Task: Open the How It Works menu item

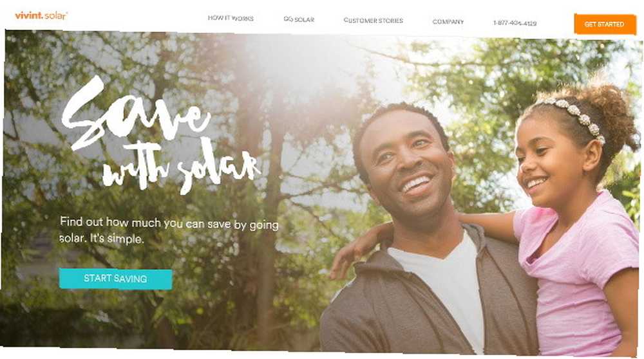Action: (231, 18)
